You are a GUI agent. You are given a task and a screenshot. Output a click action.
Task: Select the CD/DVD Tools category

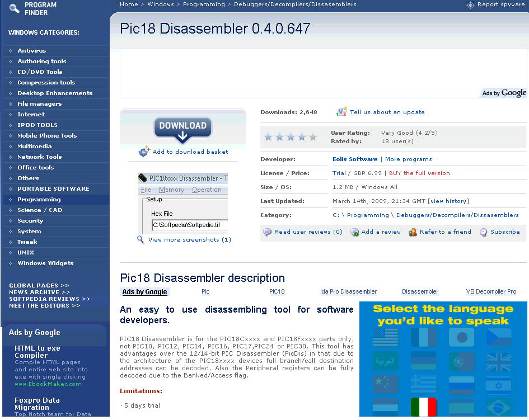point(40,72)
